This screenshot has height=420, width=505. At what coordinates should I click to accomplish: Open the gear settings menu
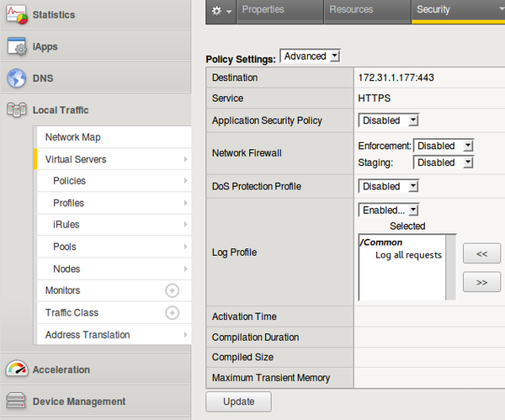pyautogui.click(x=221, y=10)
